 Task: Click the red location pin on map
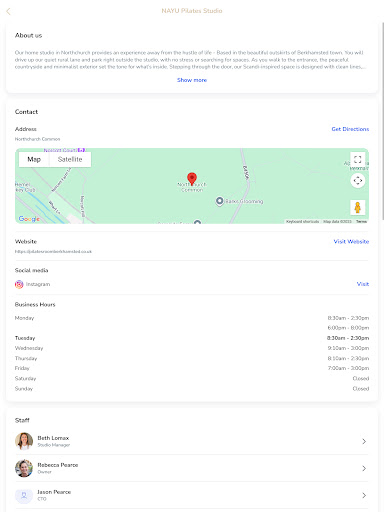[192, 179]
